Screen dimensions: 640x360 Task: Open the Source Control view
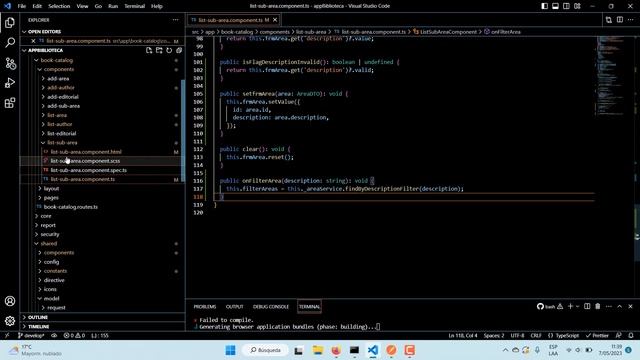click(10, 63)
